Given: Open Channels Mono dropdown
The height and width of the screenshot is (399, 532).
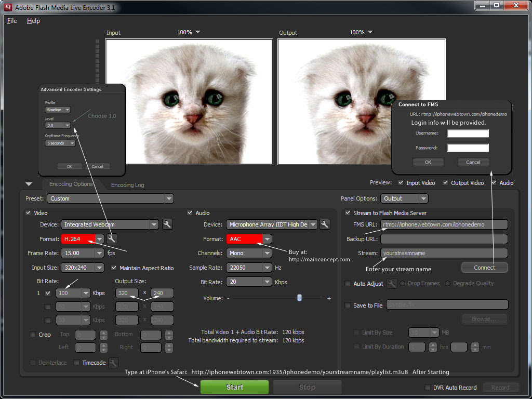Looking at the screenshot, I should click(x=249, y=253).
